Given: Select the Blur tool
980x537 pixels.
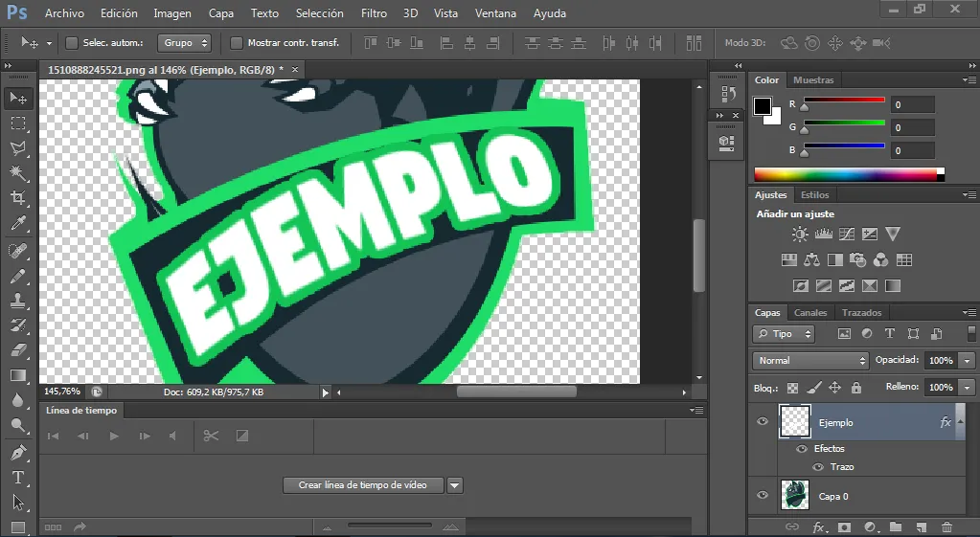Looking at the screenshot, I should point(18,400).
